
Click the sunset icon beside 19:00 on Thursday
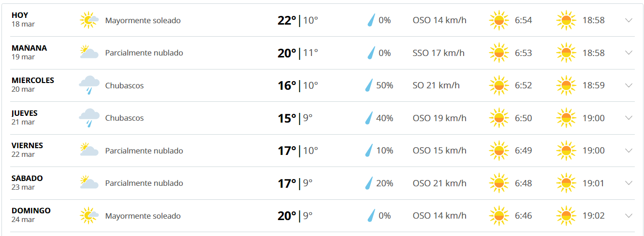coord(566,118)
